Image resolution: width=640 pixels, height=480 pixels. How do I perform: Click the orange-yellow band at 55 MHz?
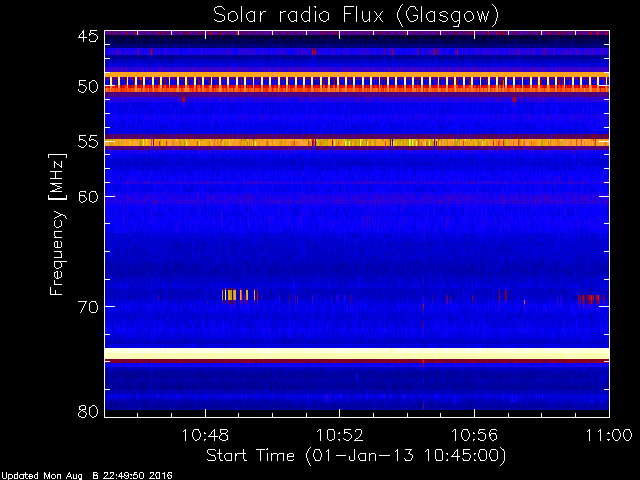(357, 143)
